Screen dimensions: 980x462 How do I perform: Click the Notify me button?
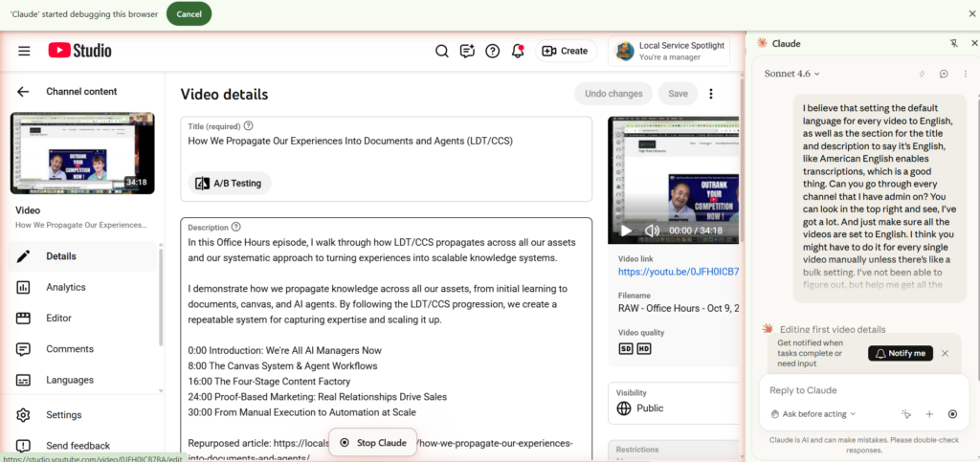[900, 353]
